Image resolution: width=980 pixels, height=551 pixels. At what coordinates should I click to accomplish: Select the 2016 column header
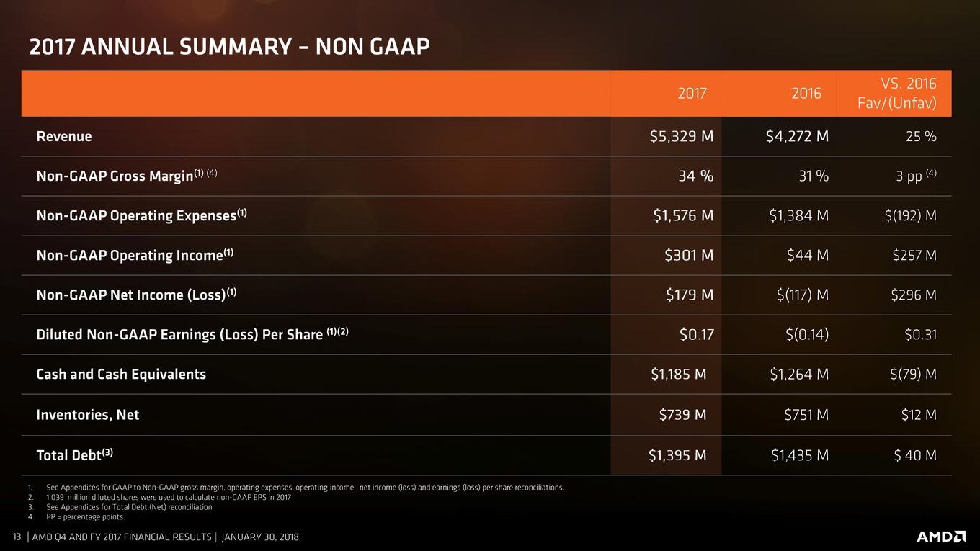[806, 94]
